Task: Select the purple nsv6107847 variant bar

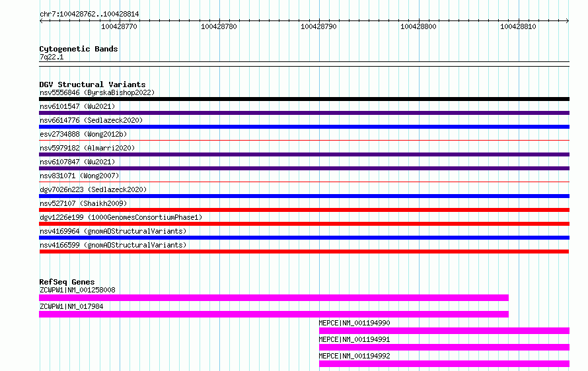Action: click(304, 168)
